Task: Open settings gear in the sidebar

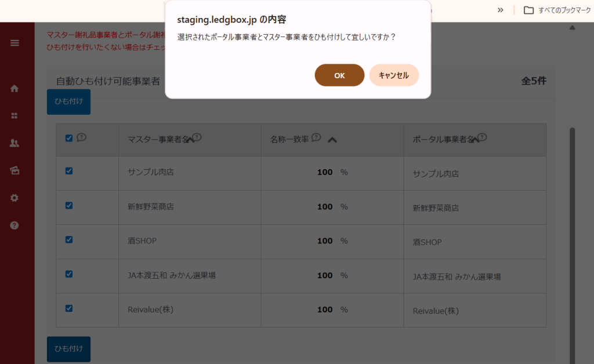Action: point(15,198)
